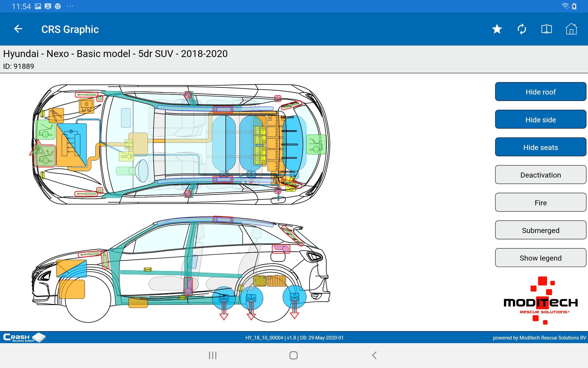Select the ID: 91889 text

(x=18, y=66)
